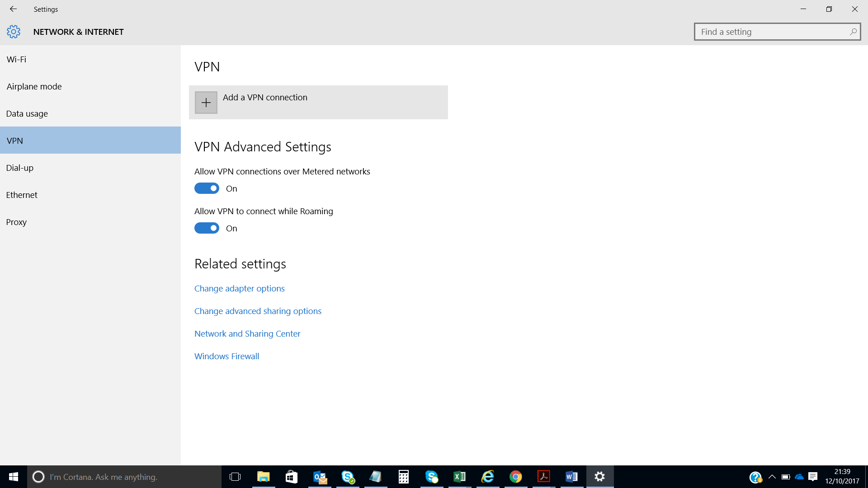Select Wi-Fi in the sidebar

pyautogui.click(x=90, y=59)
